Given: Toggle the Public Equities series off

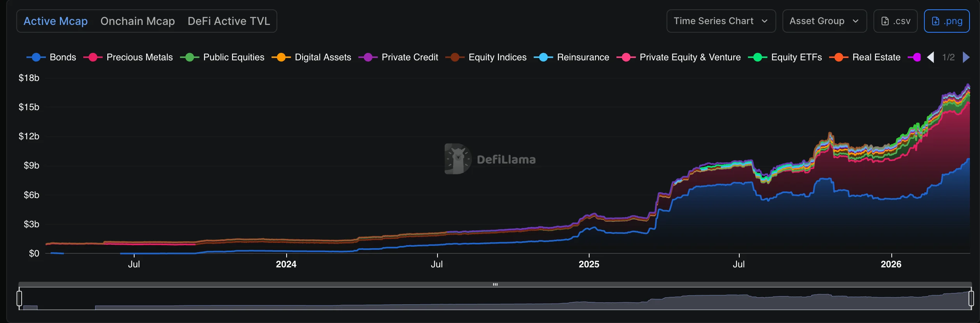Looking at the screenshot, I should [233, 57].
